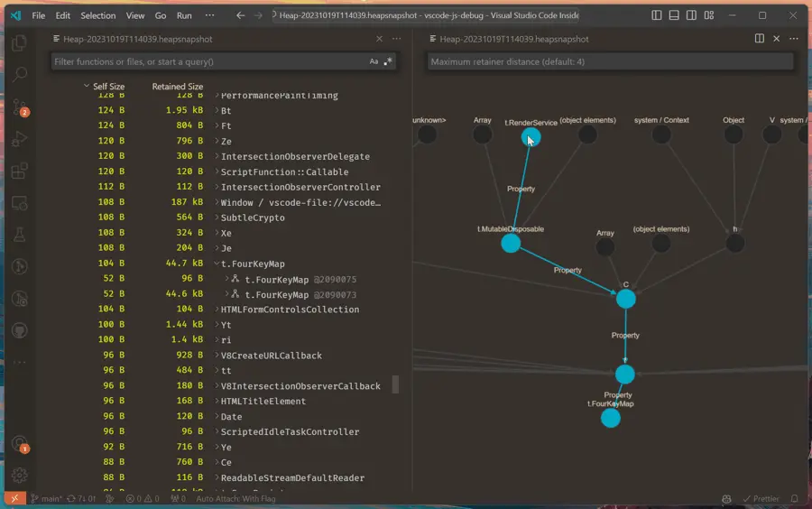
Task: Expand the t.FourKeyMap @2090075 row
Action: (226, 279)
